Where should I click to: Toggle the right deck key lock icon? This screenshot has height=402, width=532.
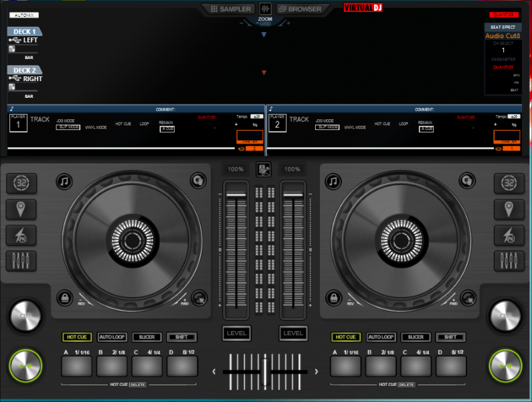click(333, 298)
